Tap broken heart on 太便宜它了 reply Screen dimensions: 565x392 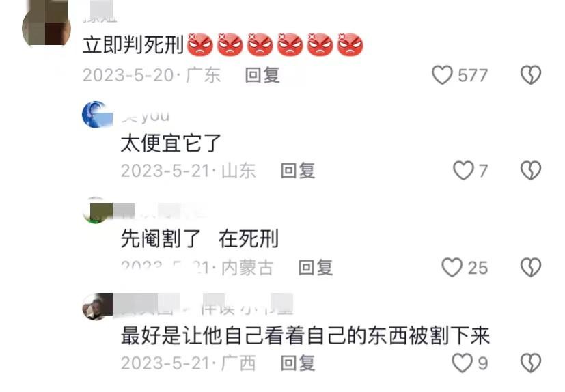click(531, 171)
